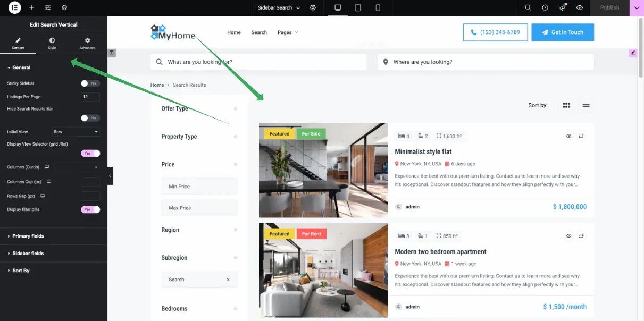Click the What are you looking for field
The width and height of the screenshot is (644, 321).
point(258,62)
